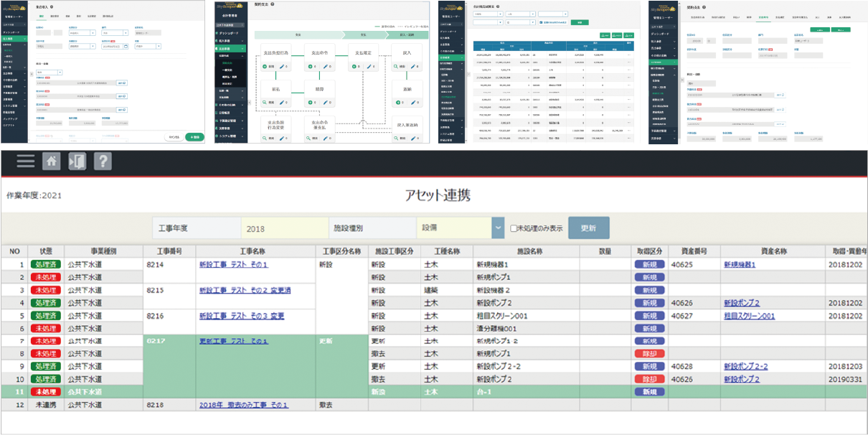
Task: Click the green 登録 button in the first screenshot
Action: click(194, 136)
